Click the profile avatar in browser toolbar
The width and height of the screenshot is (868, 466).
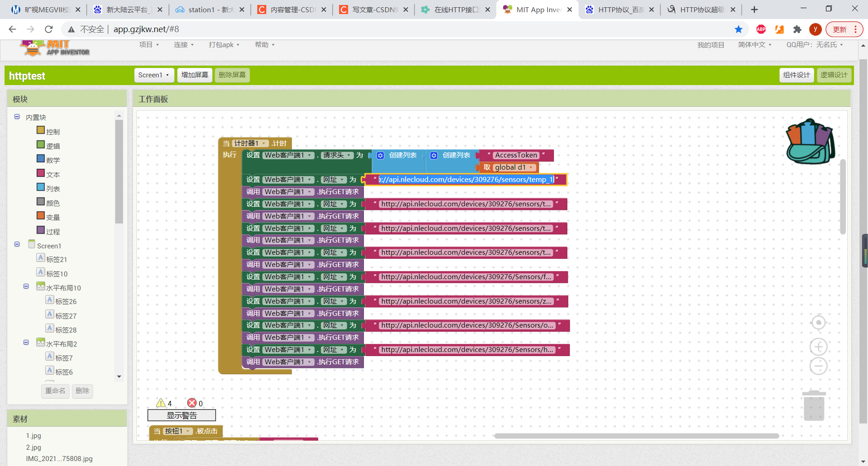pos(815,29)
